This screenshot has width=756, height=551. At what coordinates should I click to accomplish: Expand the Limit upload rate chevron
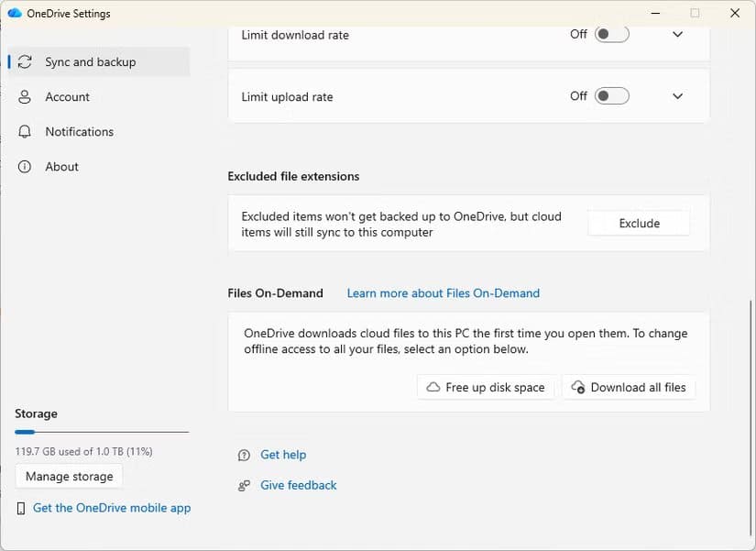coord(677,96)
